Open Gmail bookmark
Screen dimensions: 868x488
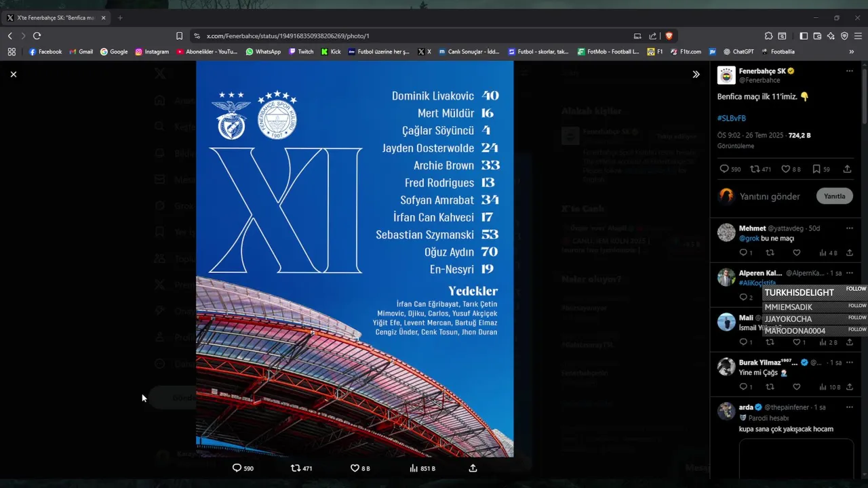(81, 52)
